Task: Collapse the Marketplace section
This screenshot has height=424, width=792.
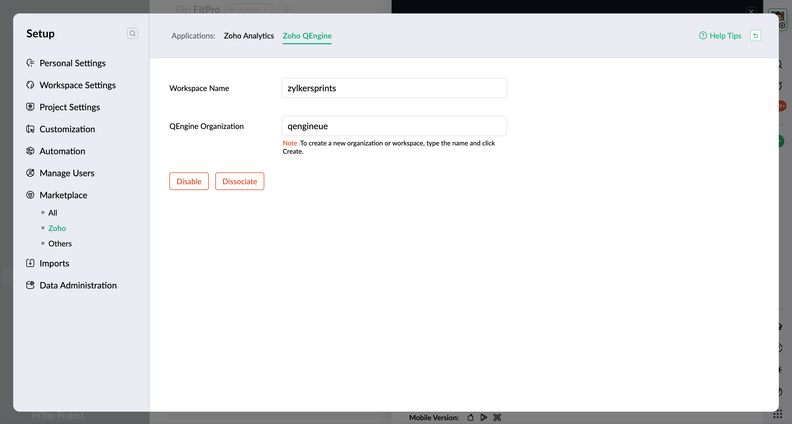Action: (x=63, y=195)
